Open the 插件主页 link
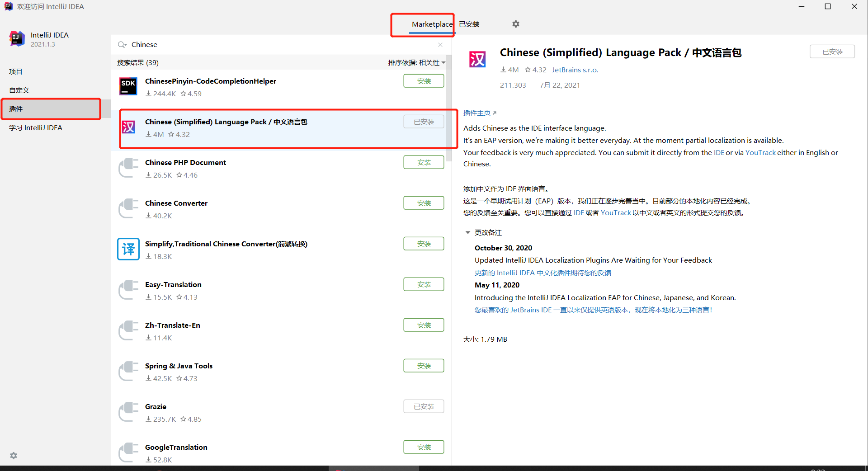The width and height of the screenshot is (868, 471). tap(480, 113)
